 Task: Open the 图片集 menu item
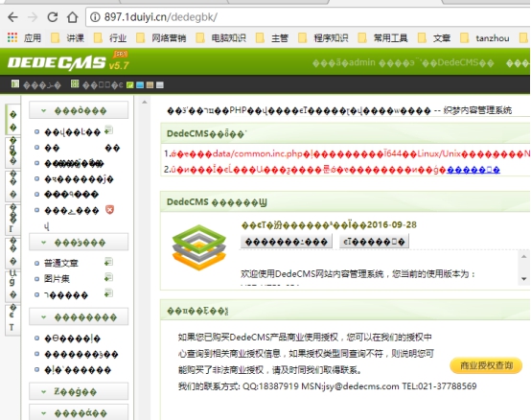pos(57,279)
